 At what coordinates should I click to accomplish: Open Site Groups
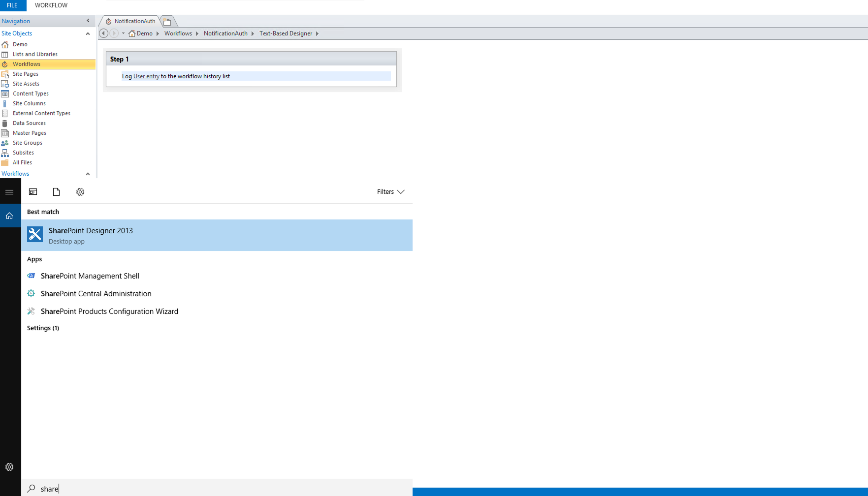[x=28, y=143]
